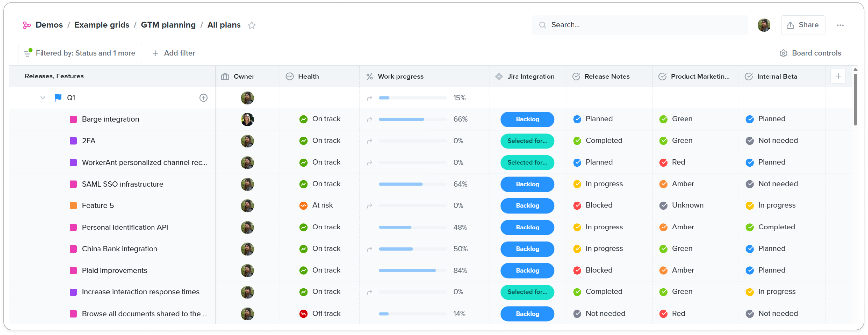This screenshot has height=335, width=868.
Task: Open the Filtered by: Status dropdown
Action: click(80, 53)
